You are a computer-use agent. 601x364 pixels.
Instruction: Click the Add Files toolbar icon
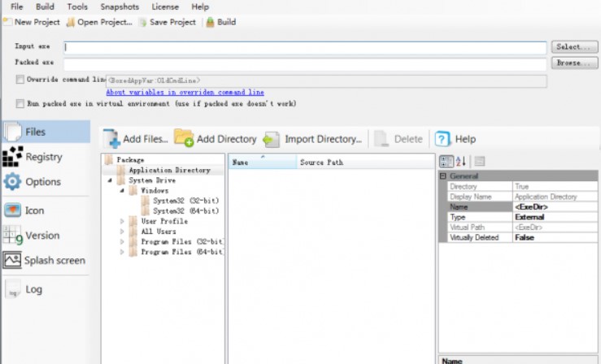(111, 139)
